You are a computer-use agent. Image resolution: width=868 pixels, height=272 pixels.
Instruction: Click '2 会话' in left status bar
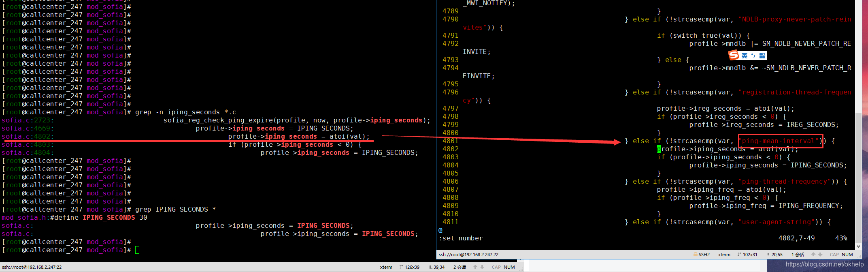point(460,267)
